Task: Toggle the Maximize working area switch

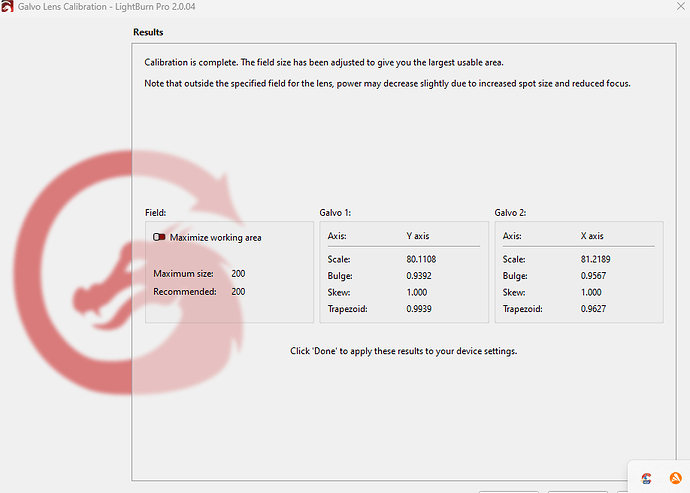Action: [159, 238]
